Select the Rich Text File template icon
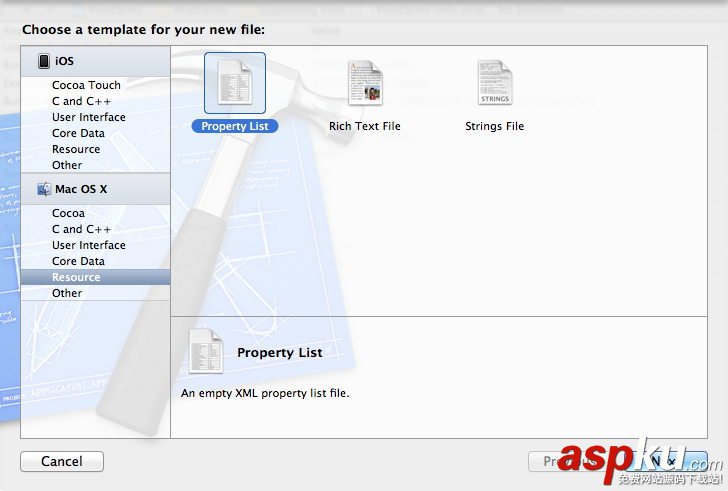Image resolution: width=728 pixels, height=491 pixels. [365, 83]
